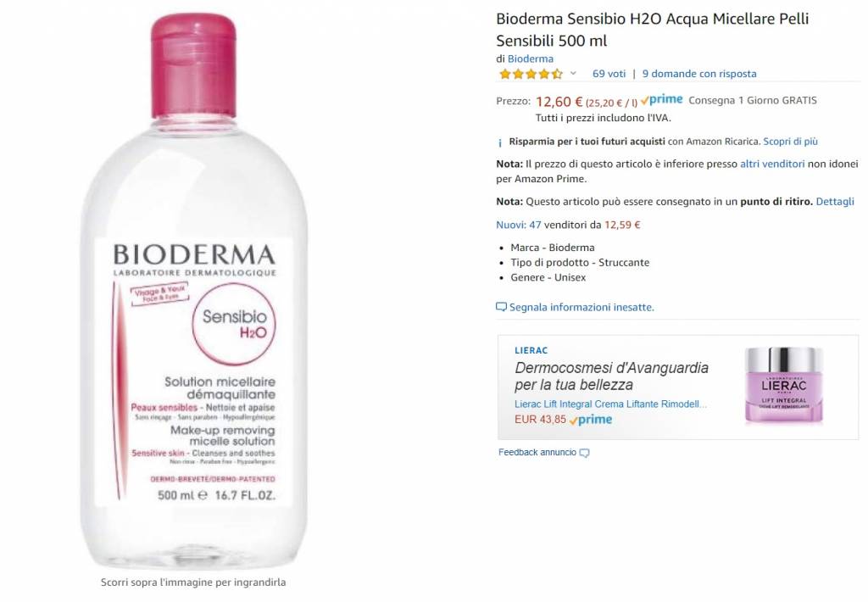The width and height of the screenshot is (868, 602).
Task: Open the 69 voti reviews link
Action: (609, 74)
